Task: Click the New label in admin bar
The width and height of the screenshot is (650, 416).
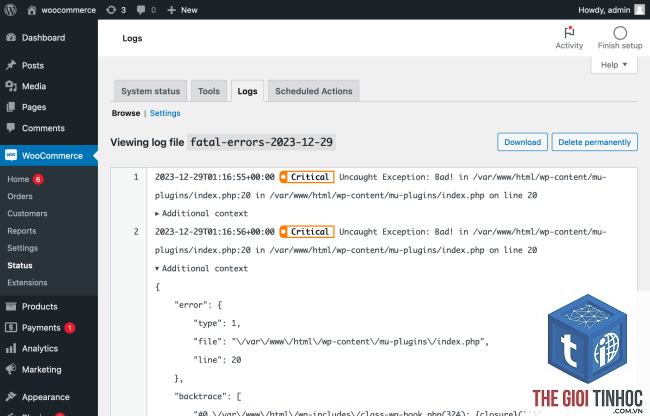Action: 189,10
